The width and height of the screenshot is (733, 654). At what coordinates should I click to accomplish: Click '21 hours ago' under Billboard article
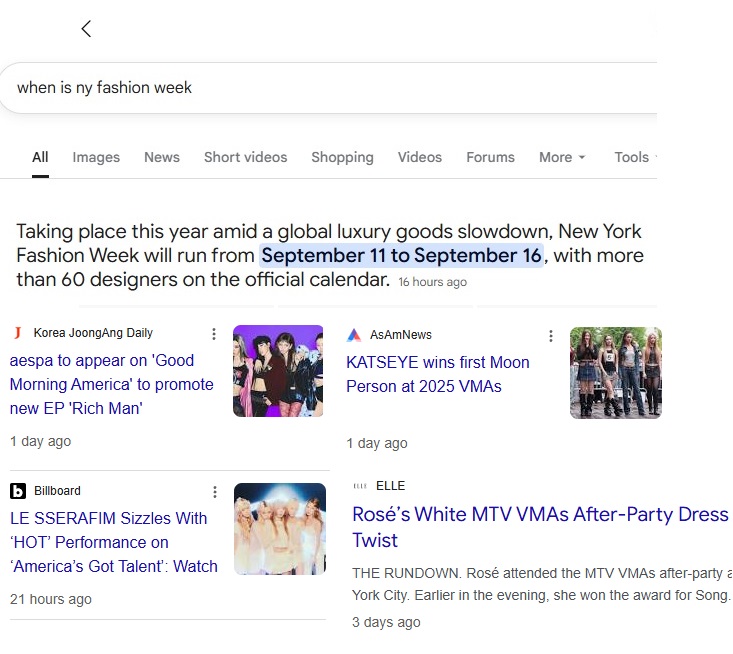[50, 599]
